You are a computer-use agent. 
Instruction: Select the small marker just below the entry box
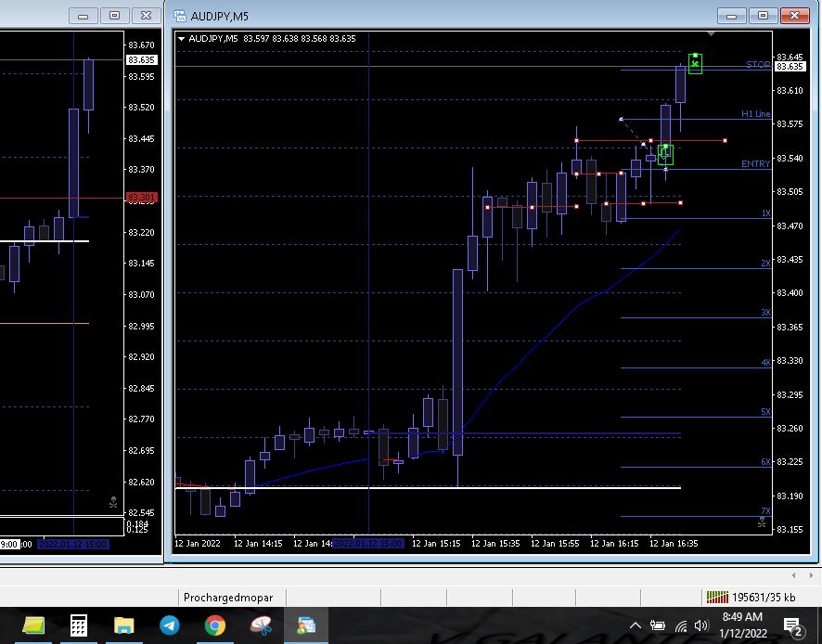click(x=666, y=169)
